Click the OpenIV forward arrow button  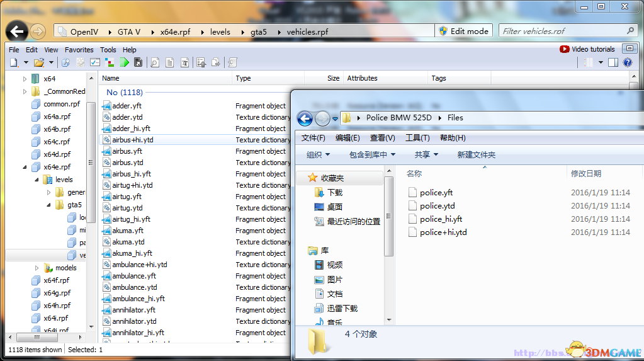[38, 32]
